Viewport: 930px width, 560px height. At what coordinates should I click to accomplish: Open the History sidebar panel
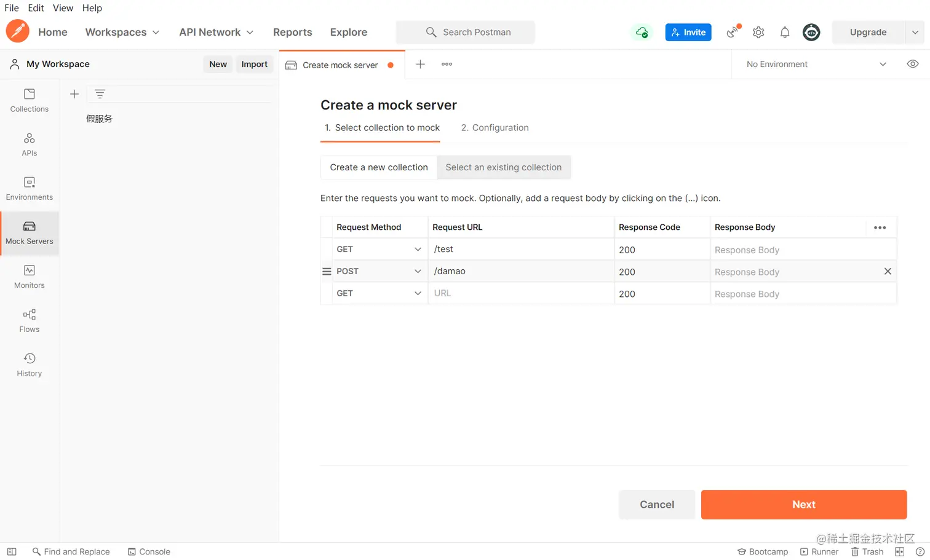tap(29, 365)
